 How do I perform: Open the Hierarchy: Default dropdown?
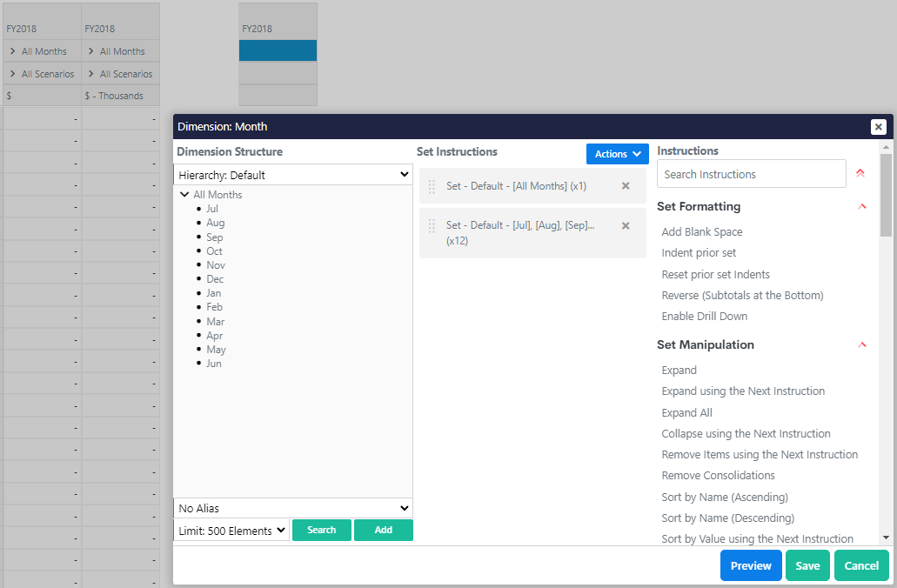click(x=293, y=175)
